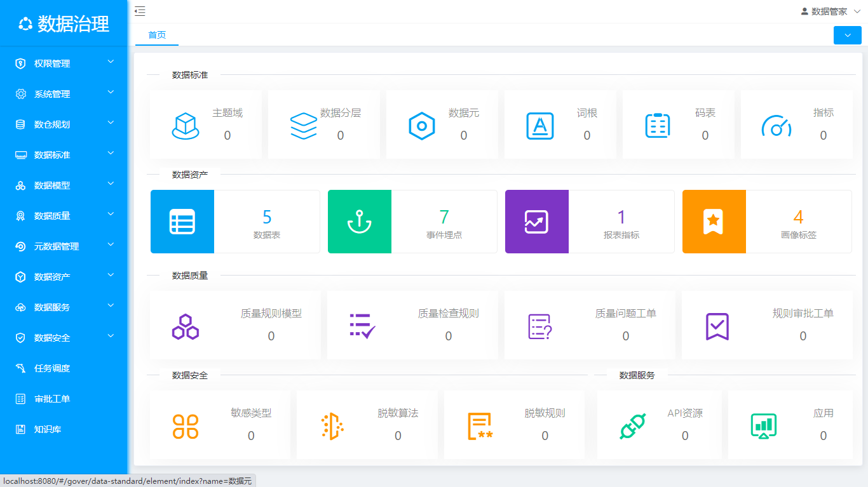Click the blue dropdown button near tabs

(x=847, y=35)
